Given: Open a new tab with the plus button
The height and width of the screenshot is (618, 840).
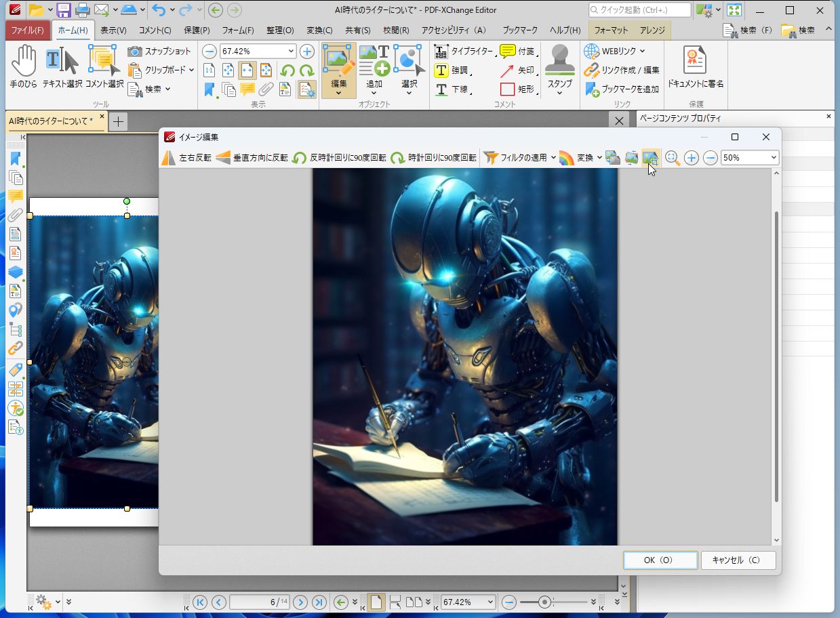Looking at the screenshot, I should pyautogui.click(x=118, y=121).
